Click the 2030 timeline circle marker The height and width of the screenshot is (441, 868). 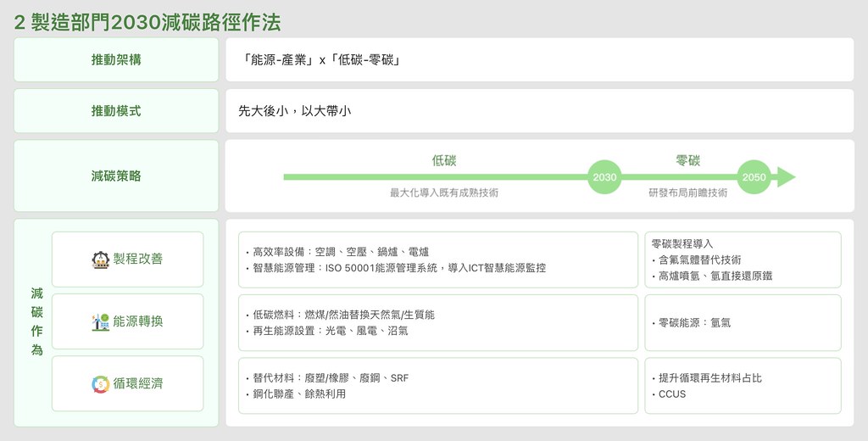604,177
